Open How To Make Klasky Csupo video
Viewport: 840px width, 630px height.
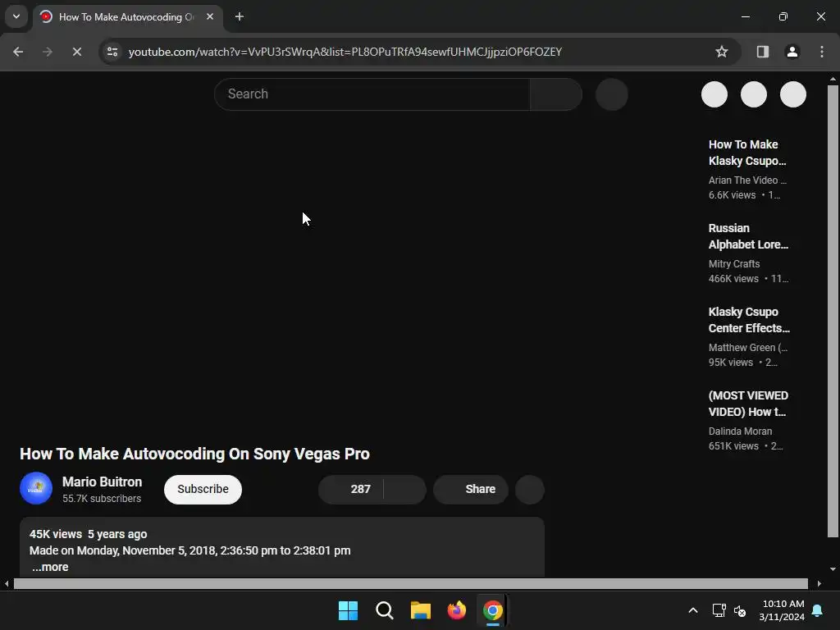tap(746, 153)
